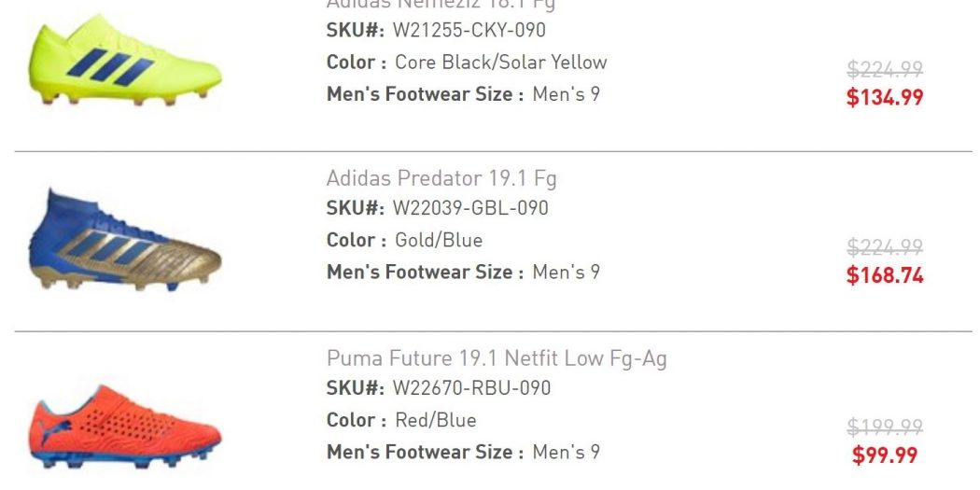Click SKU number W21255-CKY-090
980x490 pixels.
(x=469, y=30)
